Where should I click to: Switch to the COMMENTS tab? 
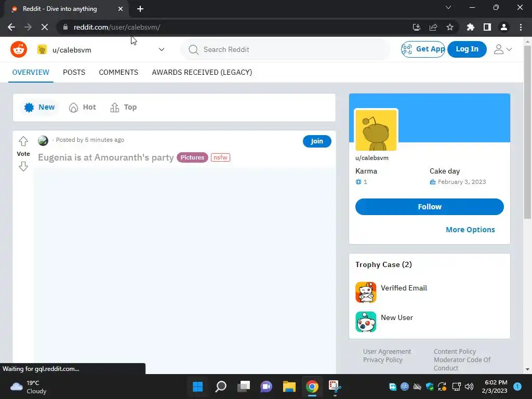pos(118,72)
